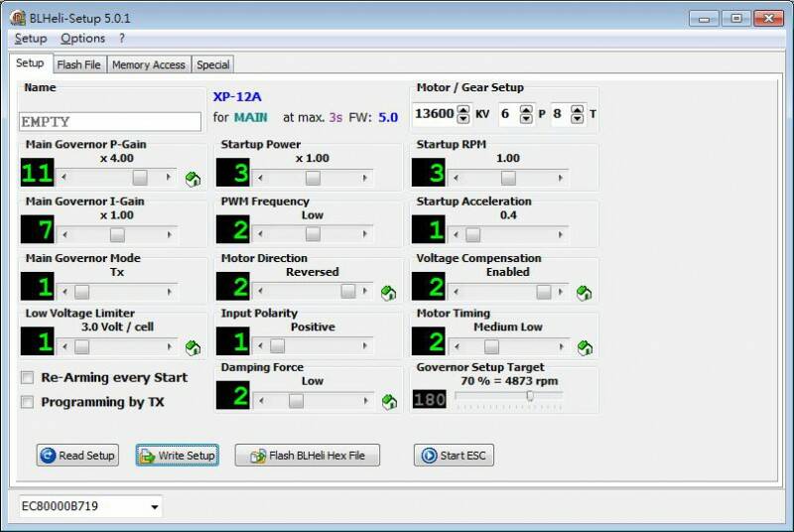Click right arrow of PWM Frequency slider
Viewport: 794px width, 532px height.
364,234
